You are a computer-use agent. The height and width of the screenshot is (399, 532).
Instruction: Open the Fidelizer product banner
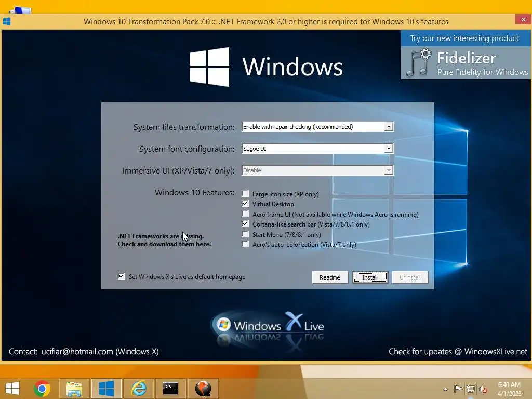pos(465,55)
